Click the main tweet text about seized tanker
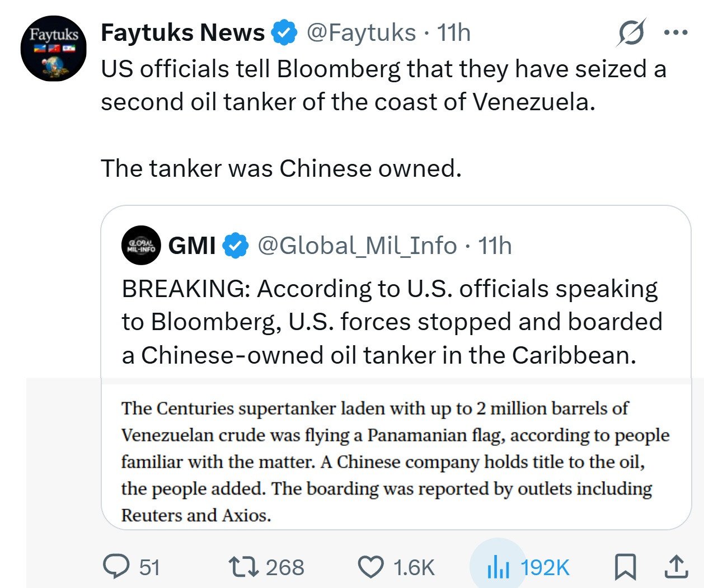704x588 pixels. click(383, 86)
